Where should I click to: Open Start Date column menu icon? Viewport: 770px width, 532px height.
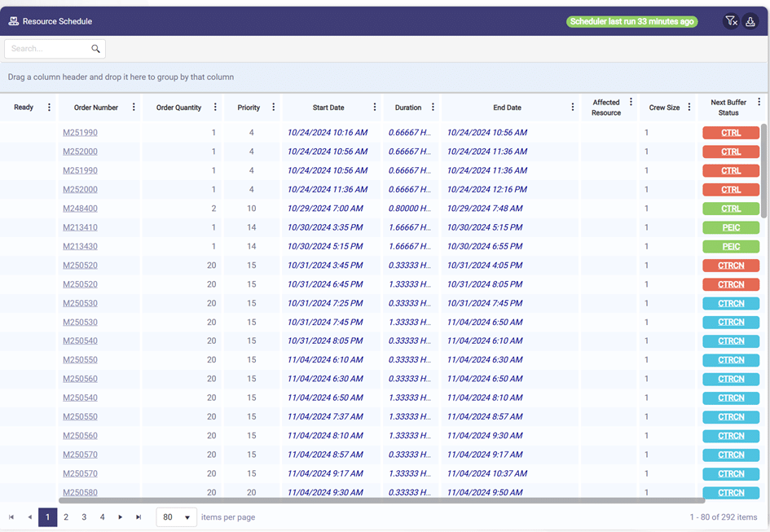(374, 107)
